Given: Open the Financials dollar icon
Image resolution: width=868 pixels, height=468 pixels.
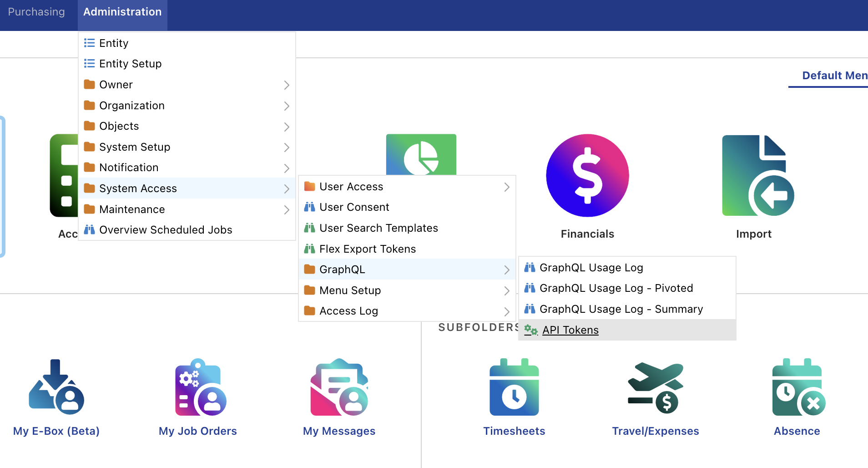Looking at the screenshot, I should pos(587,175).
